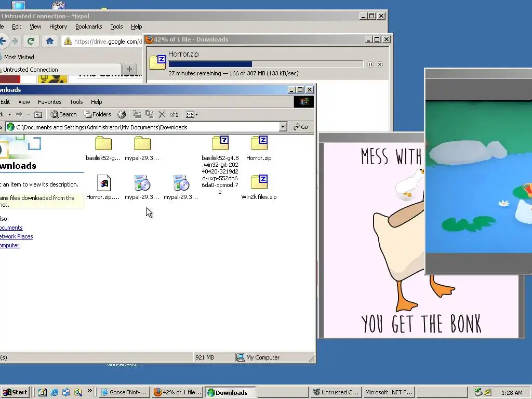532x399 pixels.
Task: Select the basilisk52-g... folder
Action: 103,148
